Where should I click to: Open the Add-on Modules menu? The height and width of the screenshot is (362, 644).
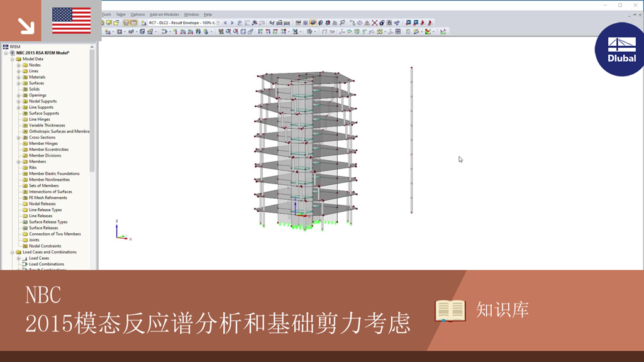pyautogui.click(x=164, y=14)
